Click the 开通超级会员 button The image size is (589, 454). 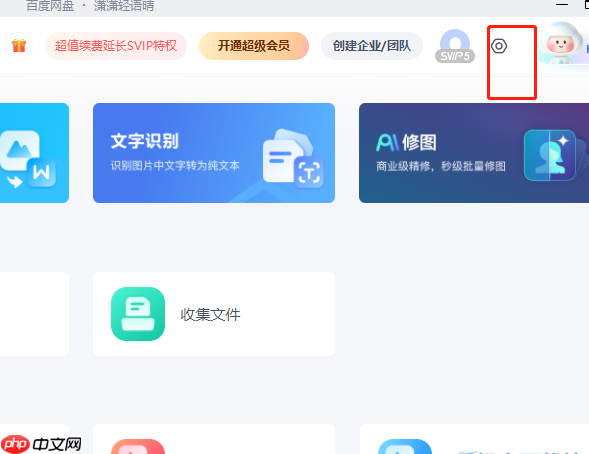click(x=254, y=46)
